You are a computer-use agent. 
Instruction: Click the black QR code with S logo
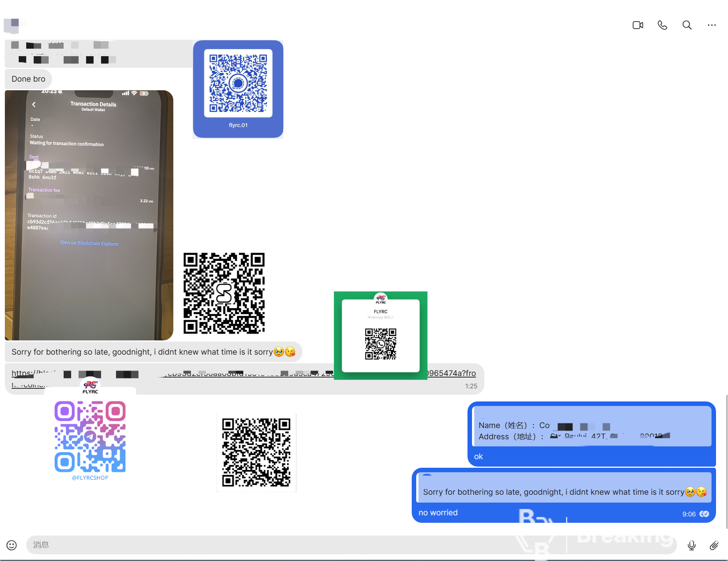tap(224, 293)
